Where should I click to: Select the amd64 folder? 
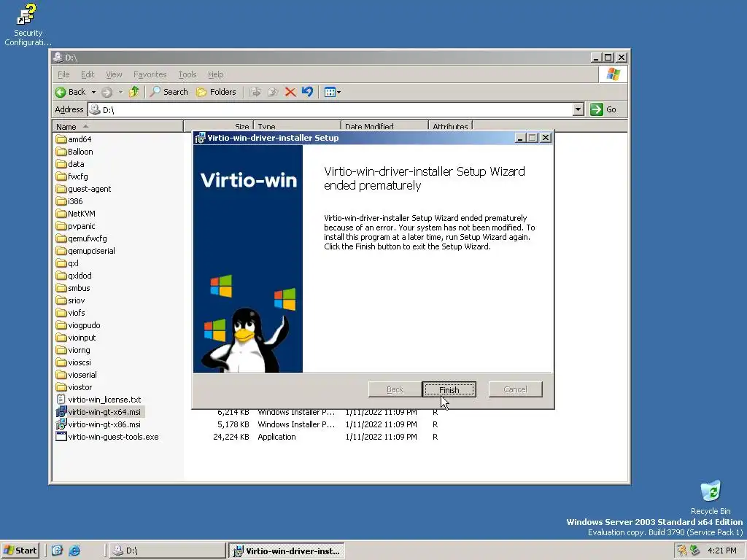[x=74, y=139]
